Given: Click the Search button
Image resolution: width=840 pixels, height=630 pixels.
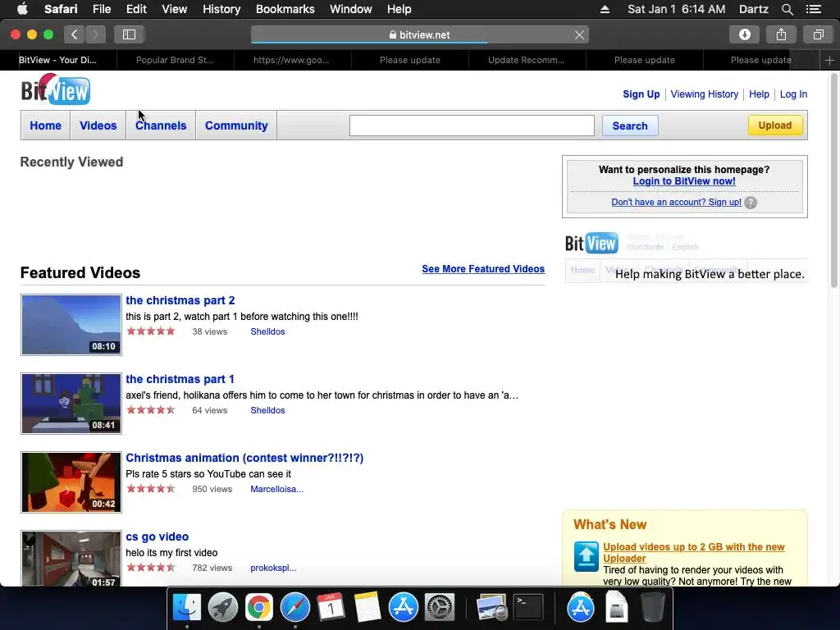Looking at the screenshot, I should click(630, 126).
